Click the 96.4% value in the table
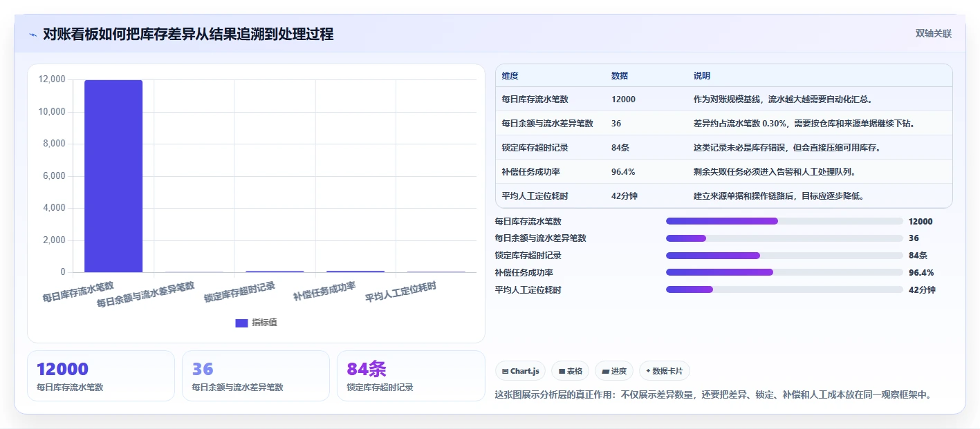Viewport: 980px width, 429px height. 623,171
